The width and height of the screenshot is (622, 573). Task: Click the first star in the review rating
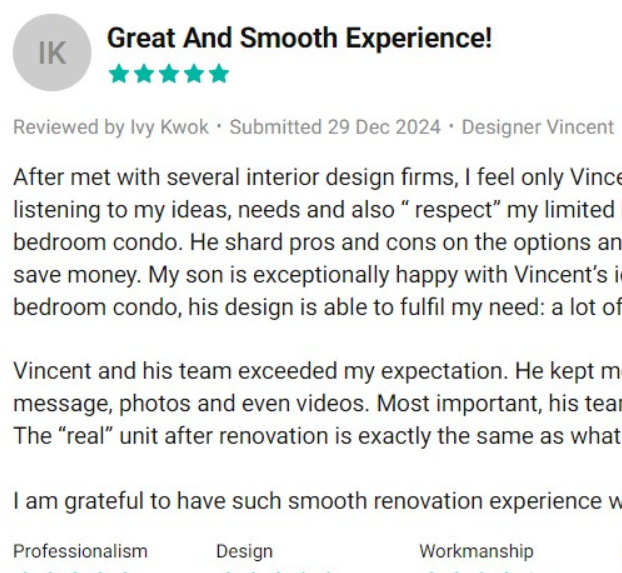coord(118,74)
